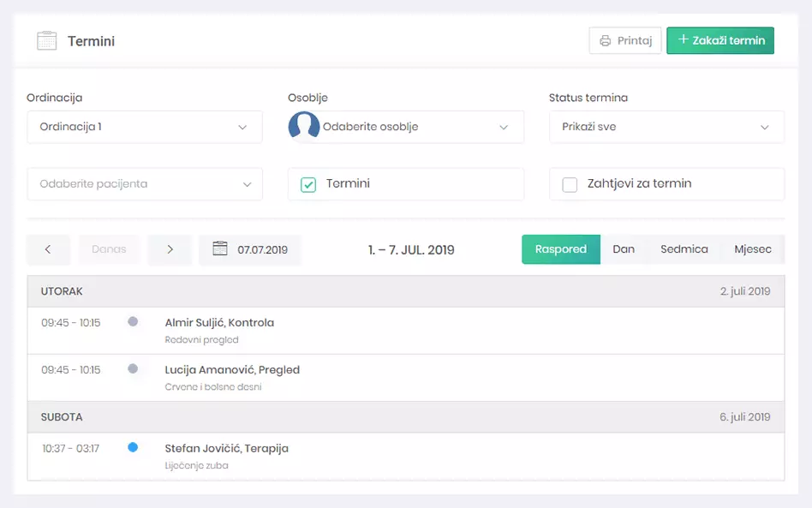
Task: Click the plus icon on Zakaži termin
Action: (683, 40)
